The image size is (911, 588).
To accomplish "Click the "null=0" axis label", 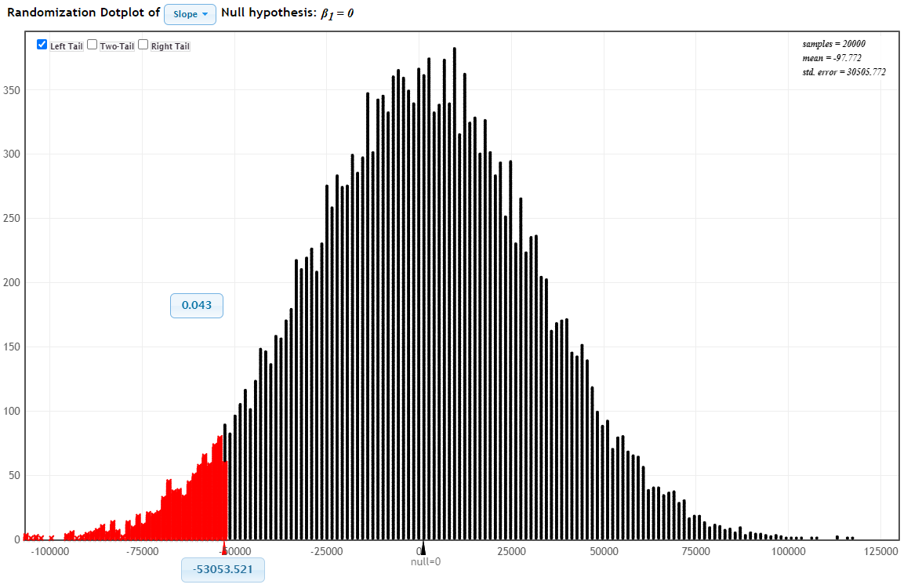I will point(426,561).
